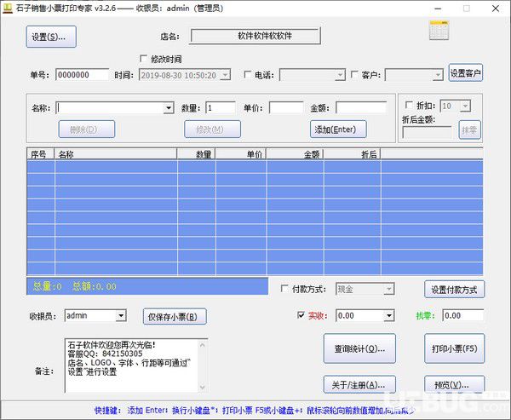The width and height of the screenshot is (511, 420).
Task: Open the 折扣 value dropdown showing 10
Action: tap(465, 106)
